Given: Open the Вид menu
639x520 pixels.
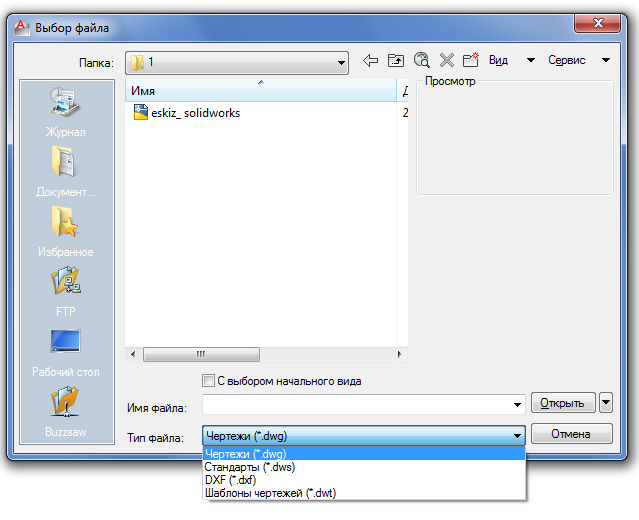Looking at the screenshot, I should tap(498, 60).
